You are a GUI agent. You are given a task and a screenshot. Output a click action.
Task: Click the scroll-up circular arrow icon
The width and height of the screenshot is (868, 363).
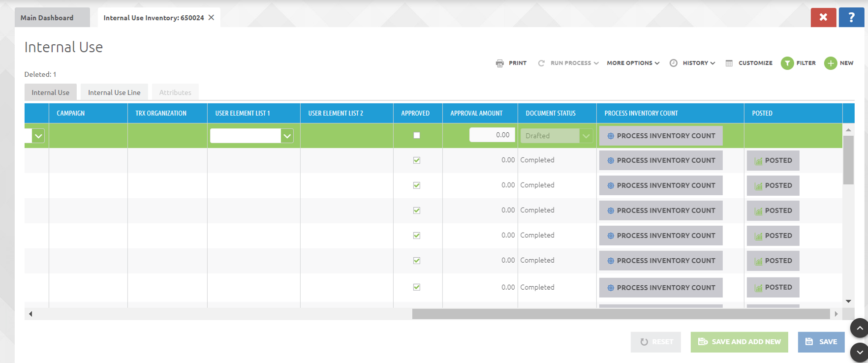(x=859, y=328)
